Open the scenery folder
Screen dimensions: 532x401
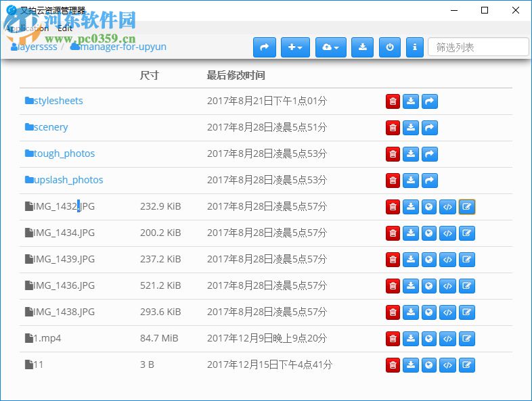click(x=47, y=127)
